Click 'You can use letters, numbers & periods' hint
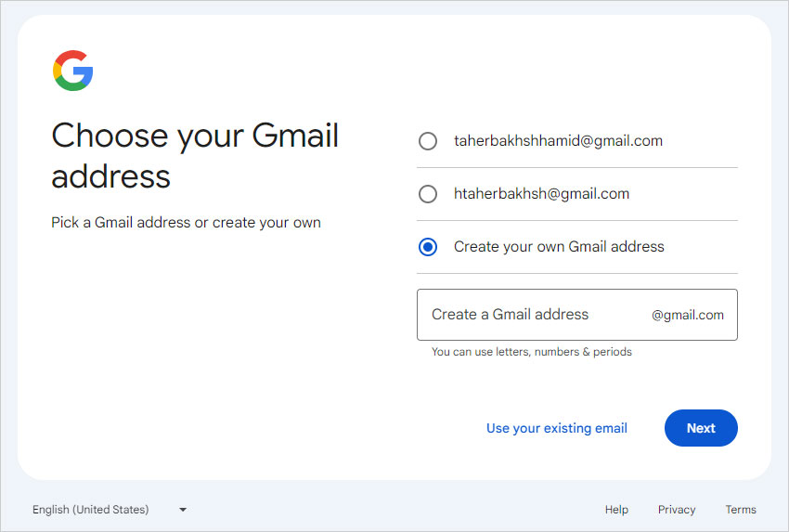This screenshot has width=789, height=532. [531, 352]
